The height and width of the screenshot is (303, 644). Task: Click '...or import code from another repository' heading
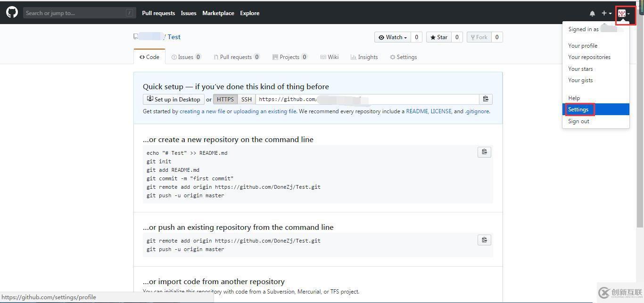[214, 282]
